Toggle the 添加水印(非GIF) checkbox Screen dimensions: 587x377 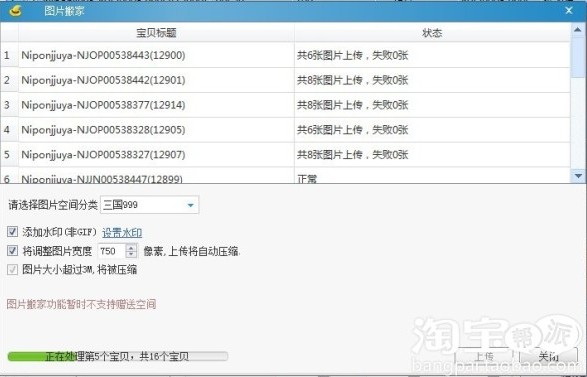point(12,232)
